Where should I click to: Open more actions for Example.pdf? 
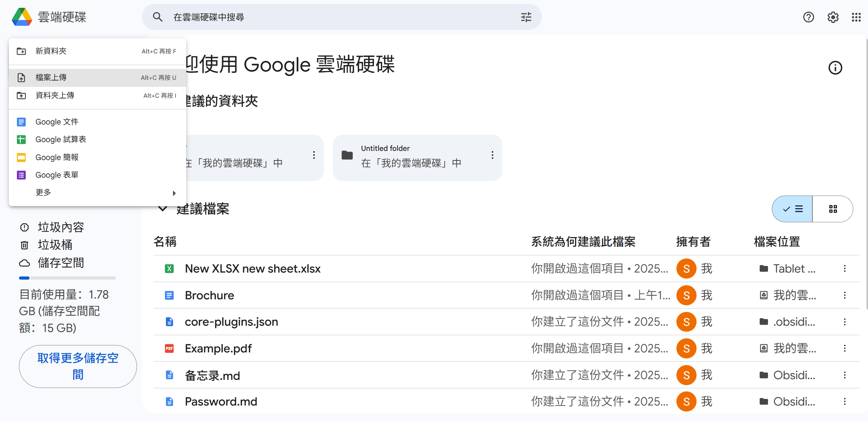click(x=845, y=349)
